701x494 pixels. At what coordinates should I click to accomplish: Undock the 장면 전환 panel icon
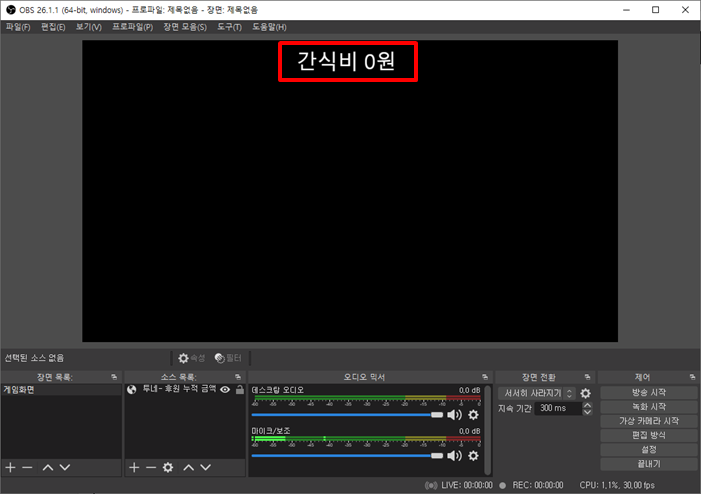(x=587, y=377)
